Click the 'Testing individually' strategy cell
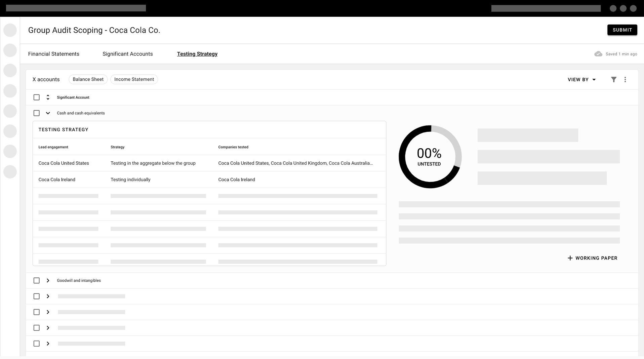This screenshot has height=359, width=644. (x=130, y=180)
